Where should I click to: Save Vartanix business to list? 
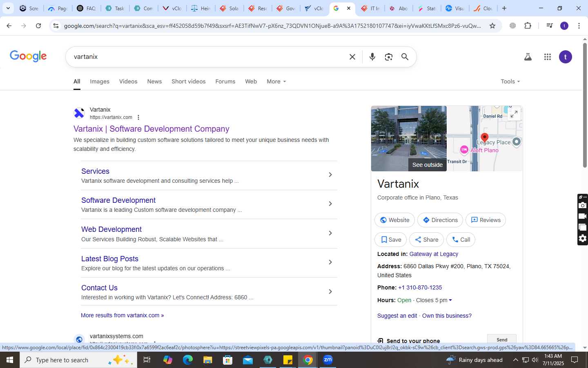click(390, 240)
